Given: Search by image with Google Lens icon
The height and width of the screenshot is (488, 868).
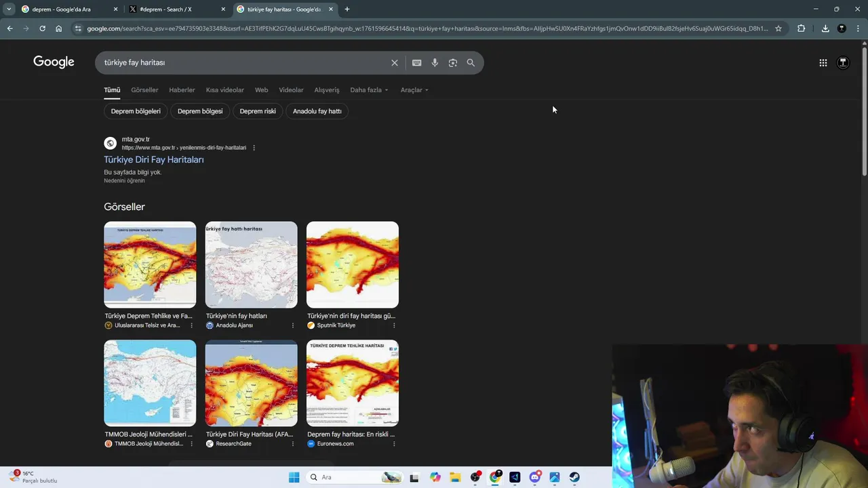Looking at the screenshot, I should (453, 62).
